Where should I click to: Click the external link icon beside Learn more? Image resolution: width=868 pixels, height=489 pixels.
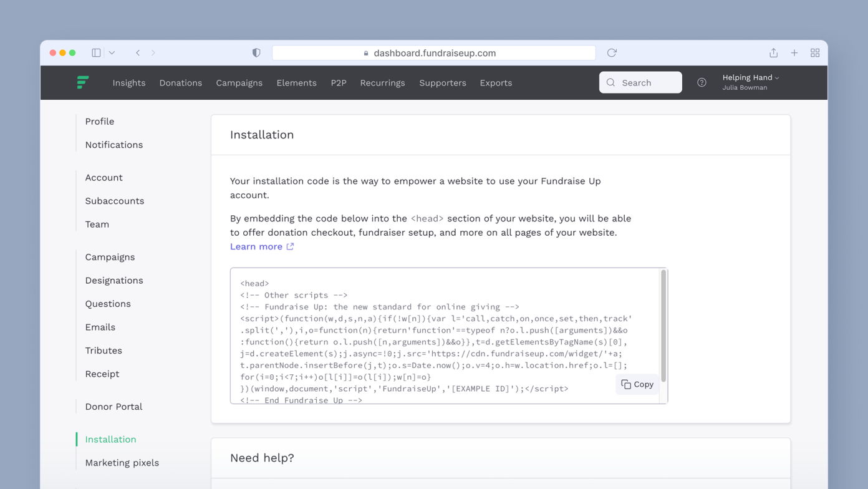pyautogui.click(x=290, y=246)
